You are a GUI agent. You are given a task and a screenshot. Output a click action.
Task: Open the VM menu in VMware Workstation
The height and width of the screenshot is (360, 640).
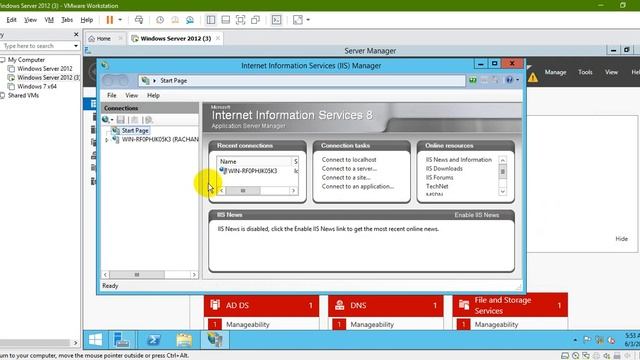pyautogui.click(x=49, y=20)
